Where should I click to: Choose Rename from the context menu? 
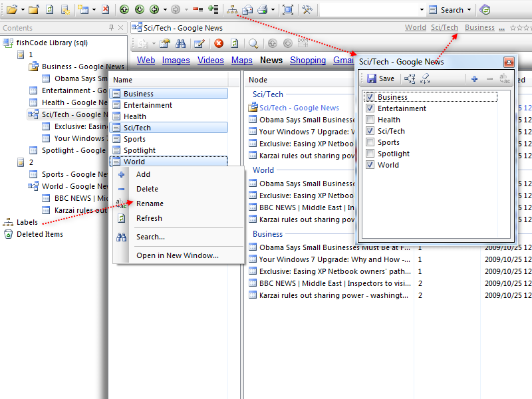[179, 203]
